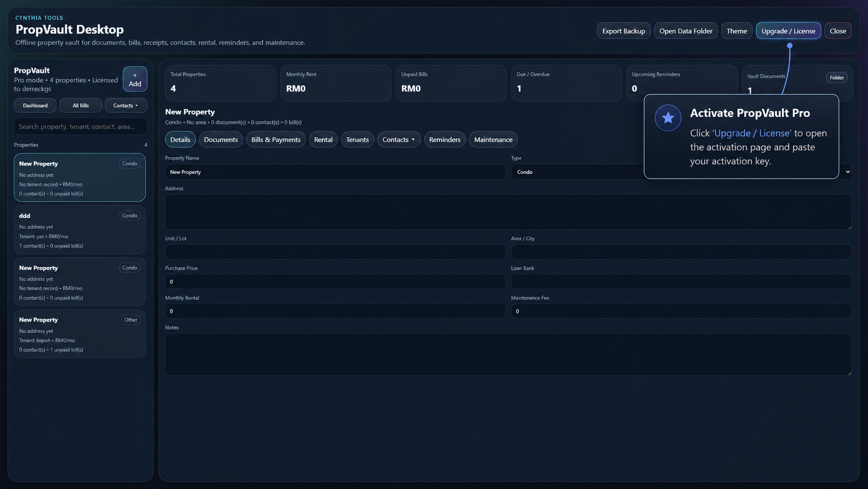
Task: Switch to Maintenance tab
Action: 493,139
